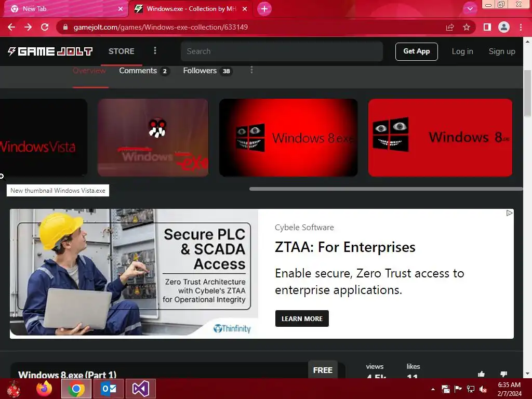Open the Chrome profile avatar
The image size is (532, 399).
504,27
